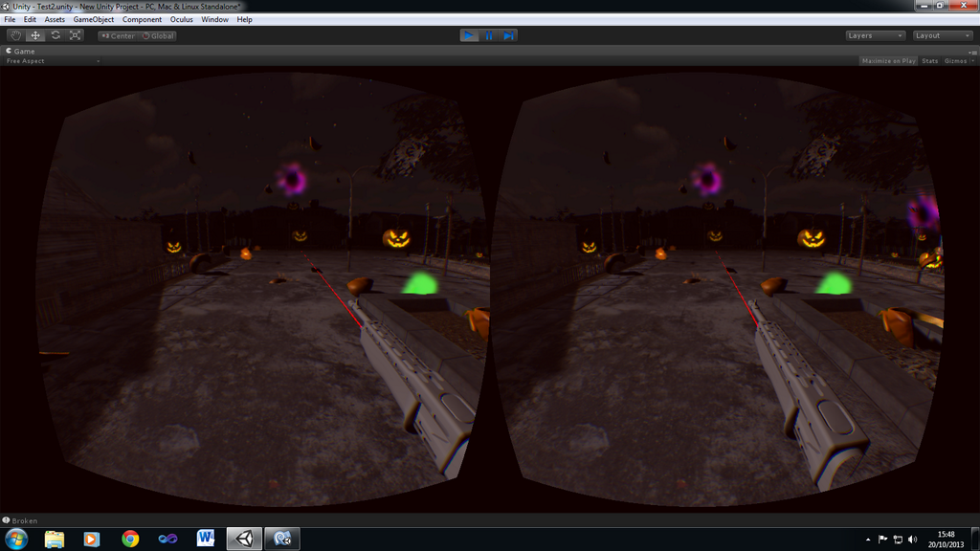Image resolution: width=980 pixels, height=551 pixels.
Task: Click the Step frame button
Action: (x=509, y=35)
